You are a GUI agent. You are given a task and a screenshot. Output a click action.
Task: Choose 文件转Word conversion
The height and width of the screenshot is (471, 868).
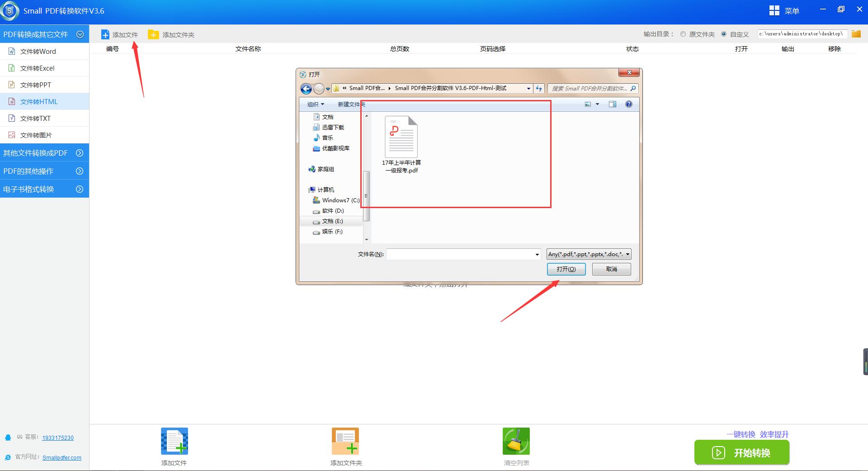(x=44, y=52)
